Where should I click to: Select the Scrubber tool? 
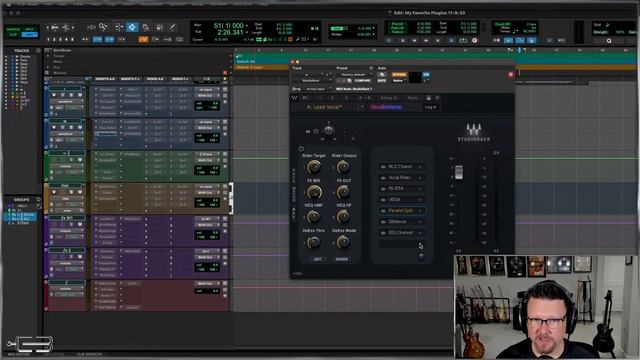click(159, 27)
